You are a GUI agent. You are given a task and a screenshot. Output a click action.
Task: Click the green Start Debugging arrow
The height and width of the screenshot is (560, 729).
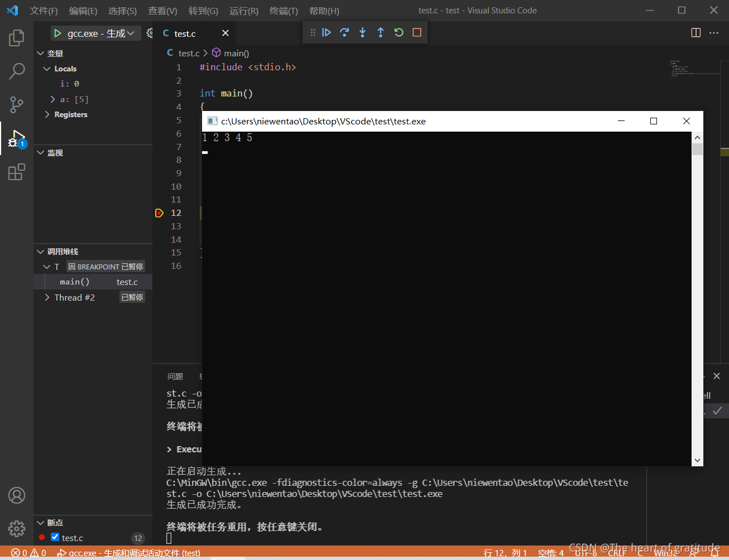pyautogui.click(x=57, y=33)
